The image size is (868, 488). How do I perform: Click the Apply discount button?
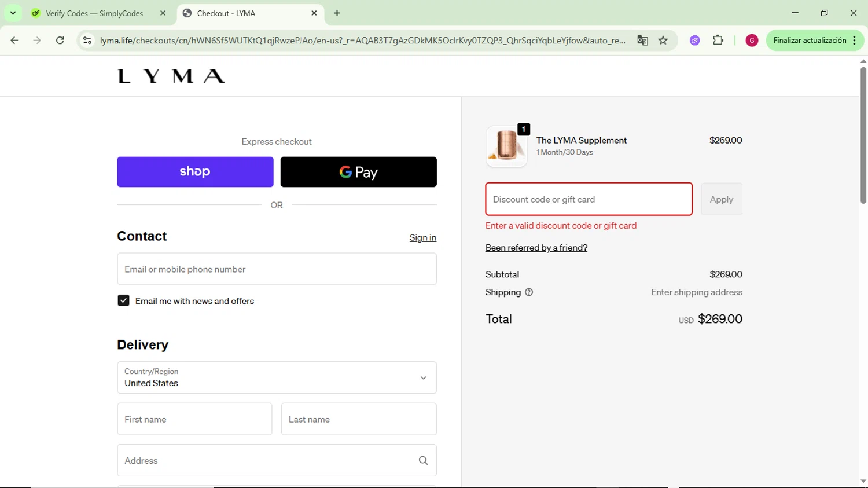coord(722,199)
